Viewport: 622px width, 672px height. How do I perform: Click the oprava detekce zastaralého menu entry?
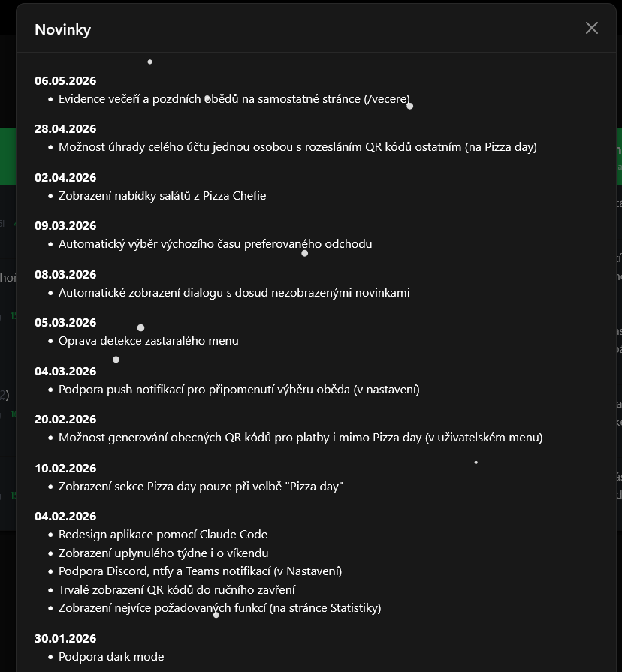pyautogui.click(x=148, y=341)
